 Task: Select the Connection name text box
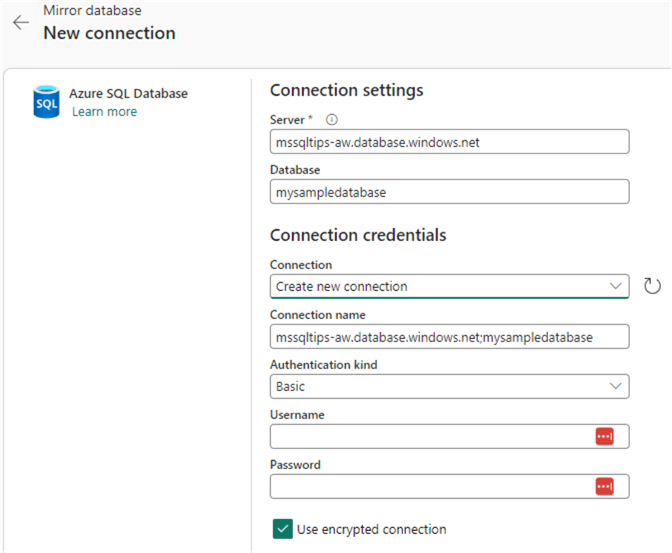coord(449,337)
